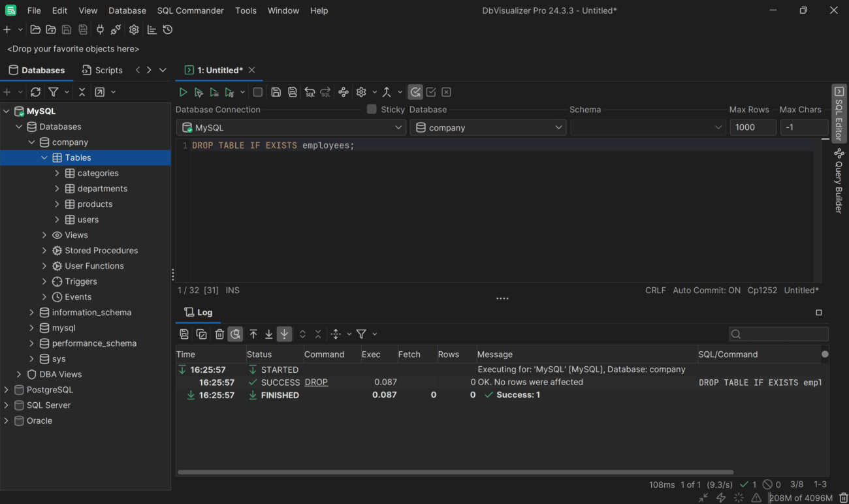The width and height of the screenshot is (849, 504).
Task: Select the Execute Current statement icon
Action: click(199, 91)
